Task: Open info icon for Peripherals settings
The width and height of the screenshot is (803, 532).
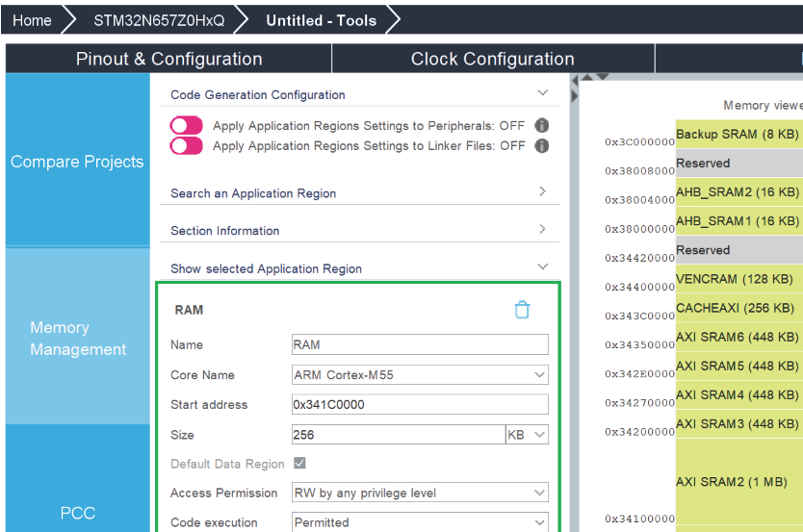Action: [x=541, y=125]
